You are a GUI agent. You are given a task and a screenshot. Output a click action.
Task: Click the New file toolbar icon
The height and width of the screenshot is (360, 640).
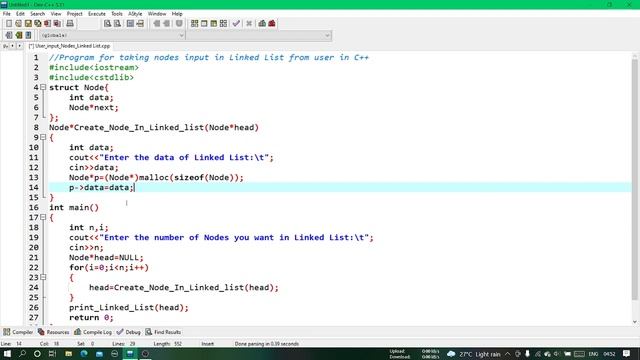[9, 24]
